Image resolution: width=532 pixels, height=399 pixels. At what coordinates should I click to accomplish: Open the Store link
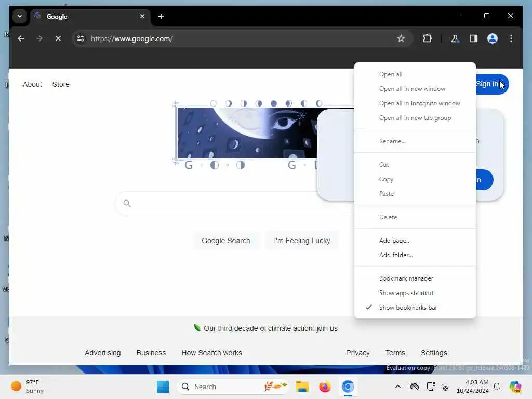pos(61,84)
